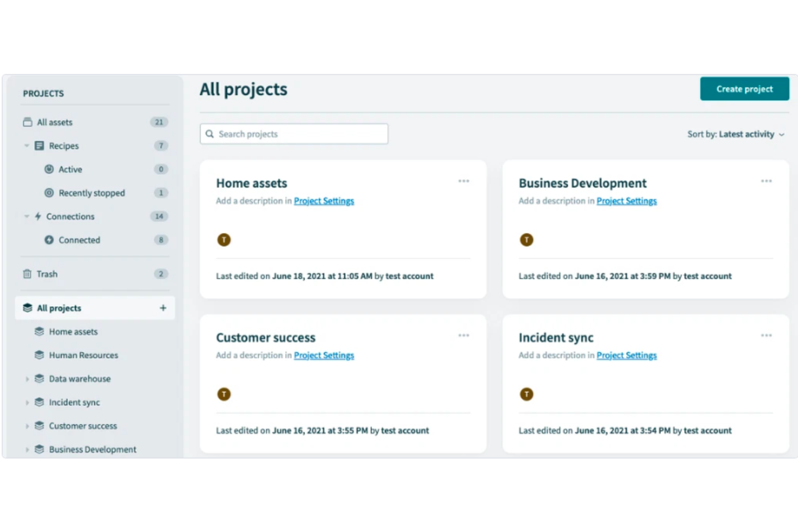Open the search magnifier icon in search bar
This screenshot has height=532, width=798.
click(x=210, y=134)
